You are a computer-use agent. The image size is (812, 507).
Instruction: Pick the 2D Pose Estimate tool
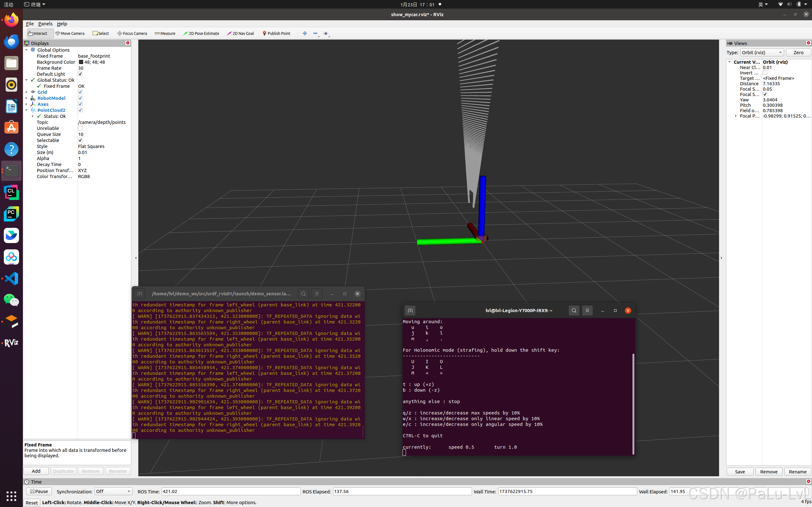[201, 33]
